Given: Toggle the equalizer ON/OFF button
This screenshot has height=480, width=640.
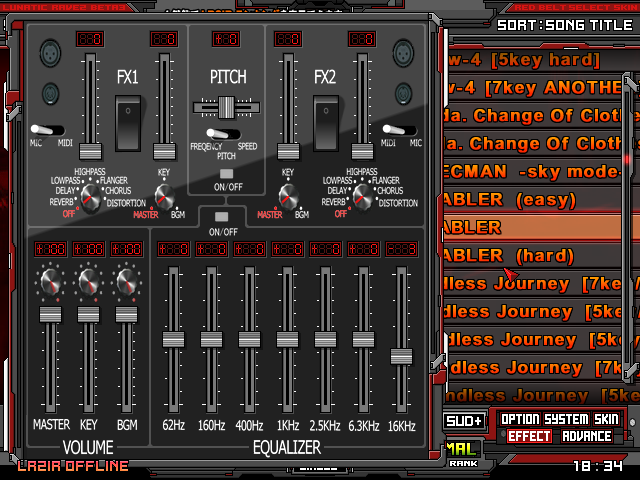Looking at the screenshot, I should (222, 216).
